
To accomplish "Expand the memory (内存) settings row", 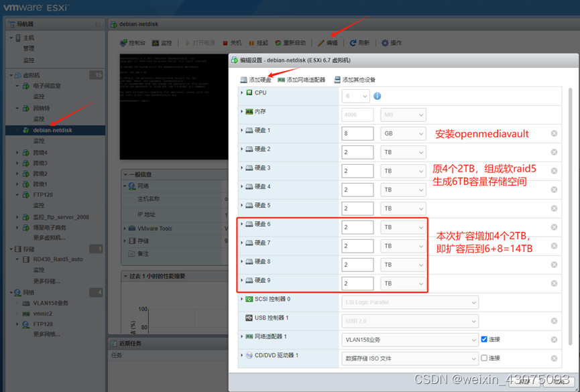I will click(242, 111).
